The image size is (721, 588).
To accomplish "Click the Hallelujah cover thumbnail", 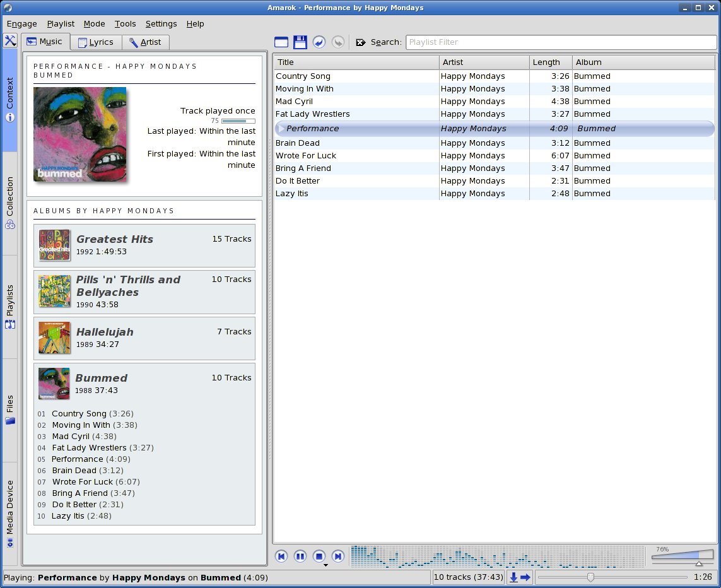I will pos(54,338).
